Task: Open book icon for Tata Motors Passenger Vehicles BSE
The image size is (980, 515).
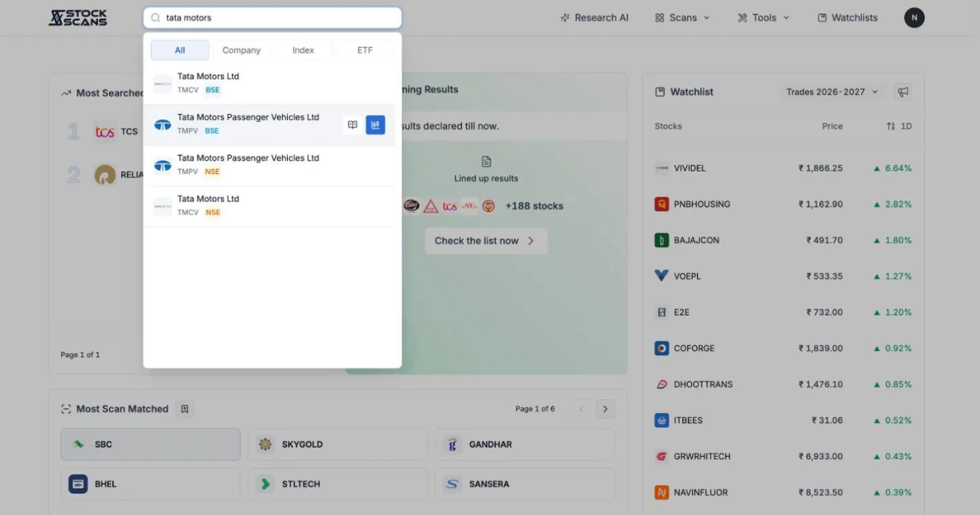Action: (x=353, y=124)
